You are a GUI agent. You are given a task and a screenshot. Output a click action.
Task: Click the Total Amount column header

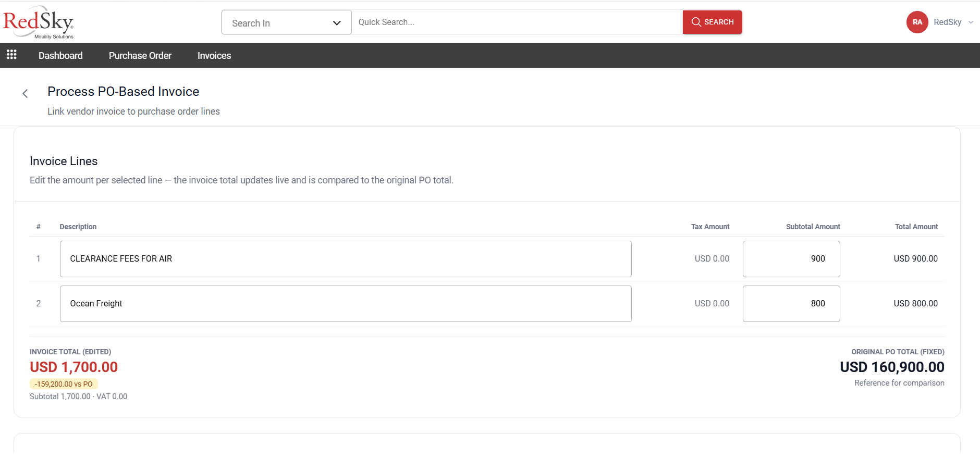(916, 227)
